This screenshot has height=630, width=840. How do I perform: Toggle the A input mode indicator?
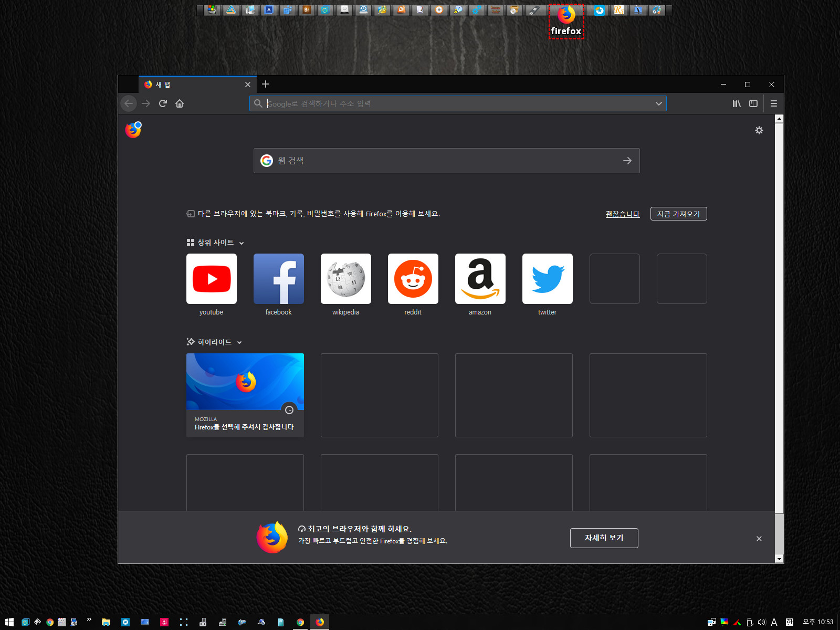point(774,622)
